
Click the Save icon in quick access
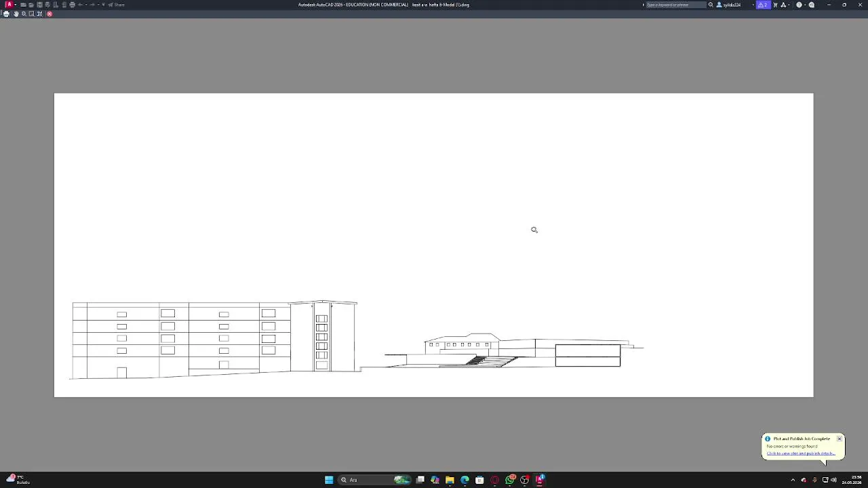click(x=39, y=5)
